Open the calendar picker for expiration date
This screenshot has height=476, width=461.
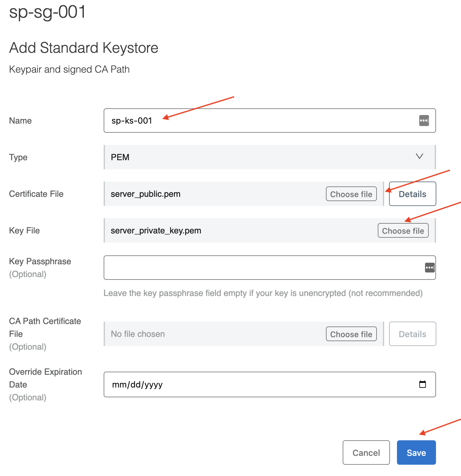[x=423, y=384]
